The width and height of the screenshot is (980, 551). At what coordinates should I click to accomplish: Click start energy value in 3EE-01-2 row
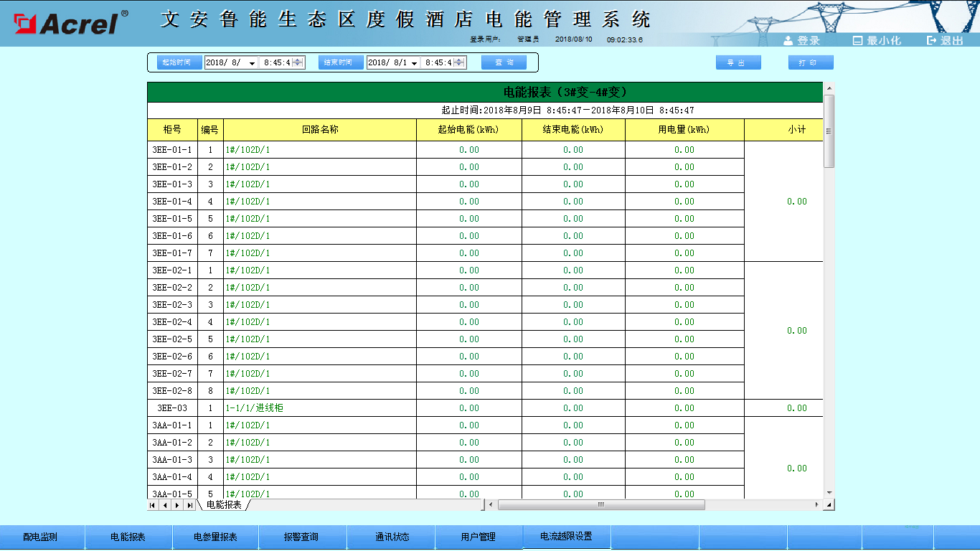point(469,167)
